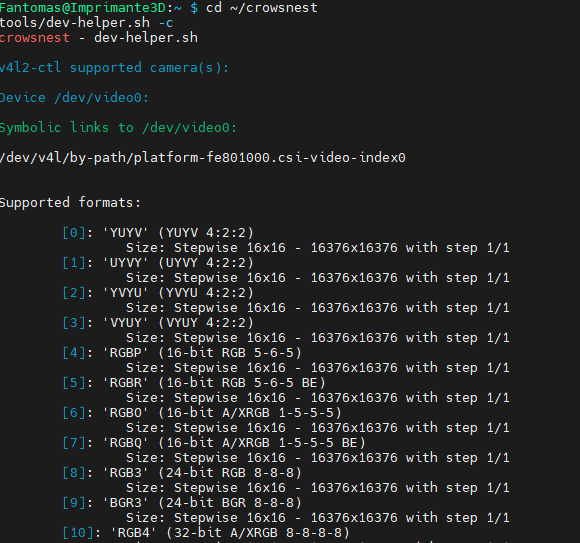
Task: Click the /dev/v4l/by-path platform csi path
Action: point(203,158)
